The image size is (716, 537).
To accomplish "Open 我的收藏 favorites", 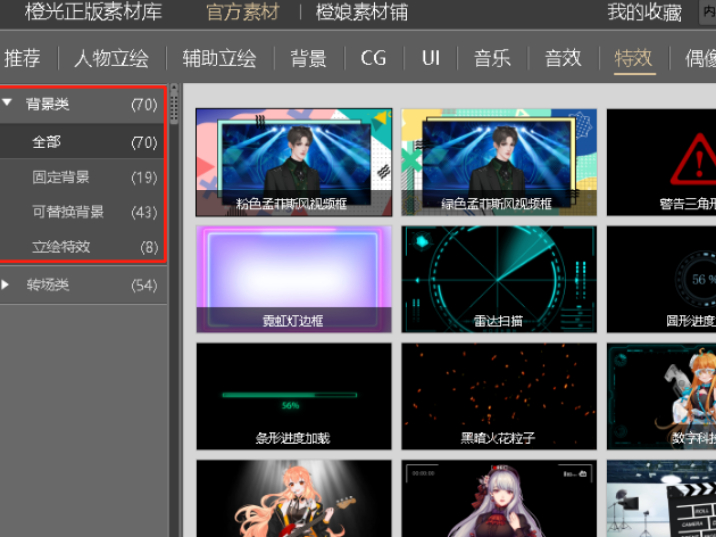I will click(645, 12).
